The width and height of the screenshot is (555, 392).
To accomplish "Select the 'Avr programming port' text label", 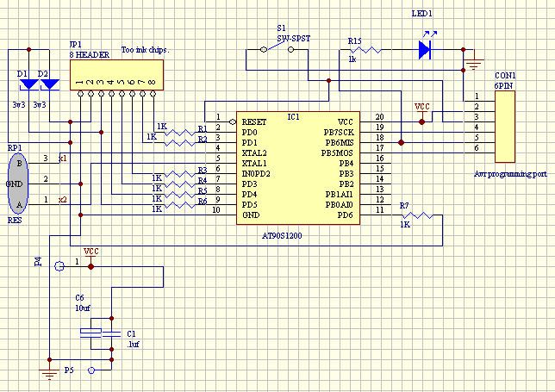I will (x=509, y=174).
